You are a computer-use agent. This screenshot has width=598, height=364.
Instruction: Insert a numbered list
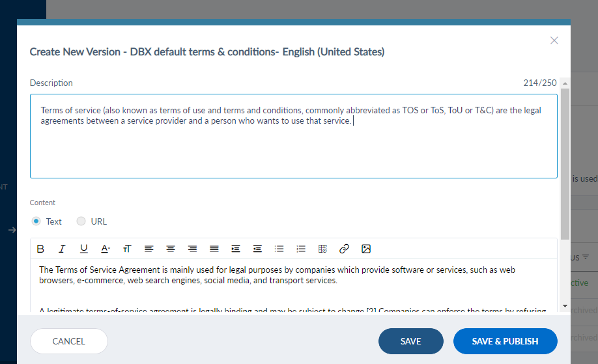pos(301,249)
